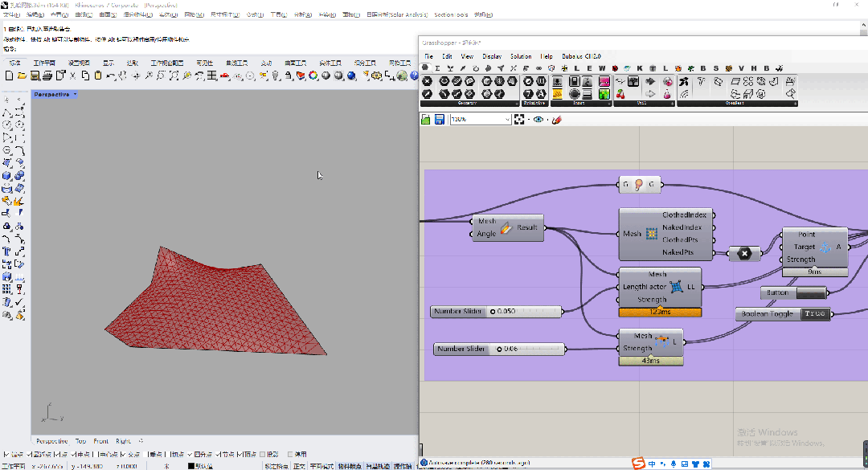Image resolution: width=868 pixels, height=470 pixels.
Task: Toggle the 节点 osnap checkbox
Action: (x=218, y=455)
